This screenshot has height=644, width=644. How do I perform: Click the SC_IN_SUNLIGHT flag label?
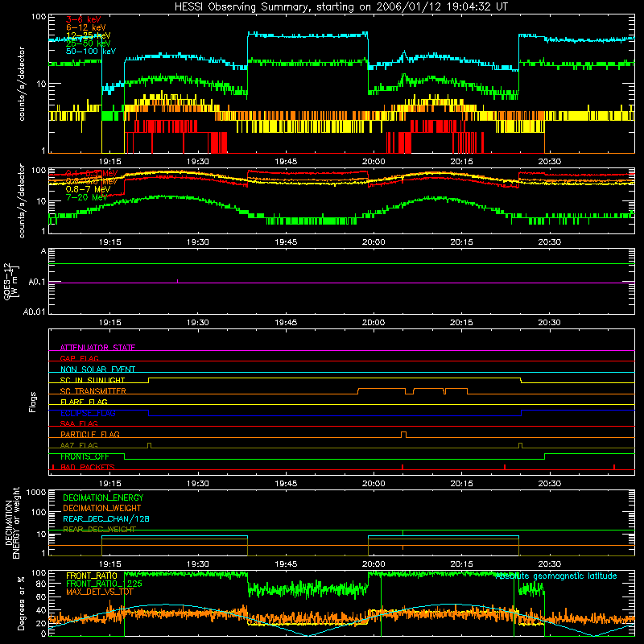(x=93, y=380)
